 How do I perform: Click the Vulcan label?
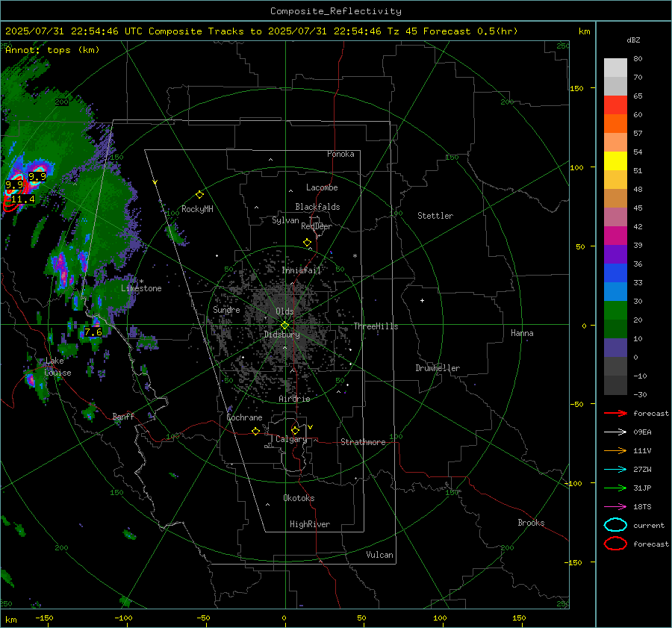[x=379, y=555]
